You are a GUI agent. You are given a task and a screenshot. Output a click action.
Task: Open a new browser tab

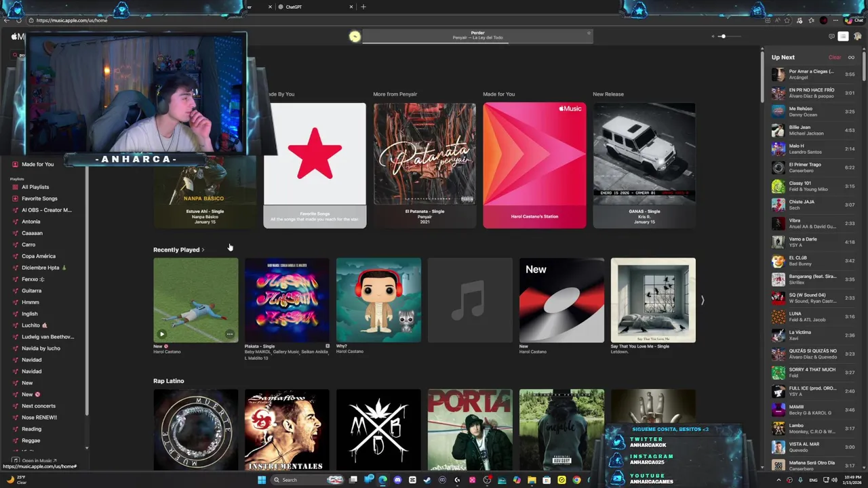[363, 7]
